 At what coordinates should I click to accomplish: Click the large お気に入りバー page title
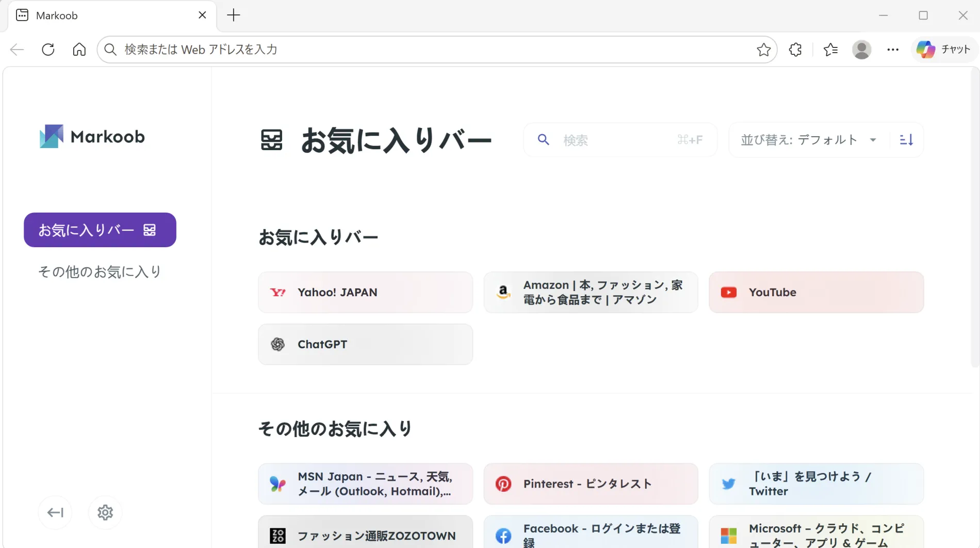pyautogui.click(x=396, y=140)
